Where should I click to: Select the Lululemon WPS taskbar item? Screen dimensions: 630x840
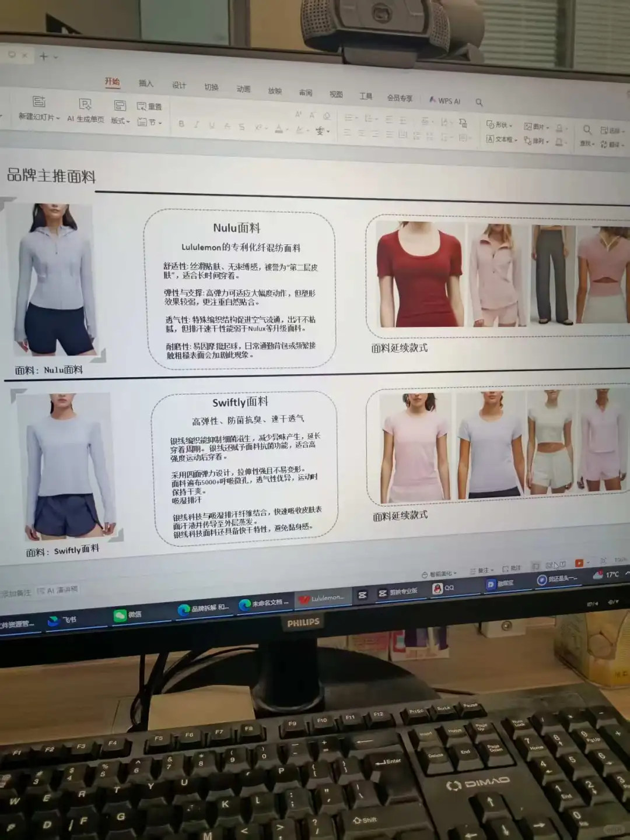pyautogui.click(x=323, y=599)
